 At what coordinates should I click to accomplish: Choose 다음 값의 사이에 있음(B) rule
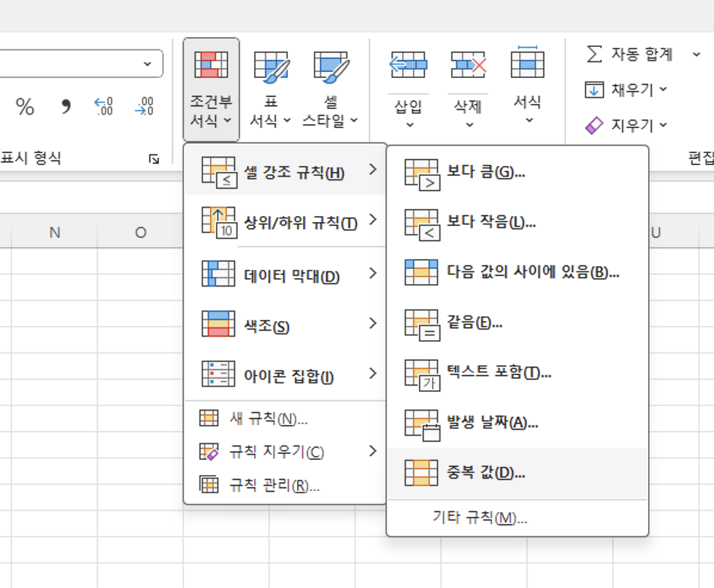[517, 272]
